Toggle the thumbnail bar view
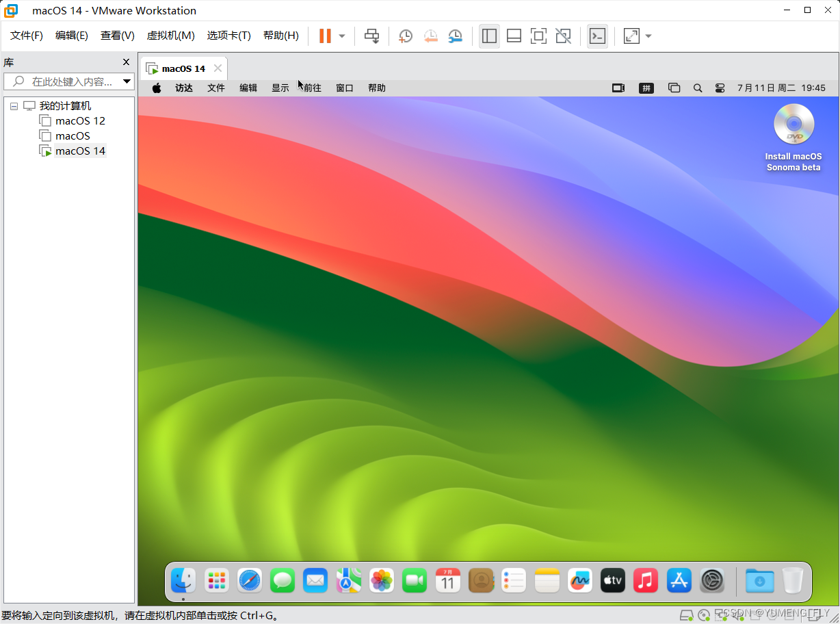This screenshot has height=624, width=840. point(514,36)
